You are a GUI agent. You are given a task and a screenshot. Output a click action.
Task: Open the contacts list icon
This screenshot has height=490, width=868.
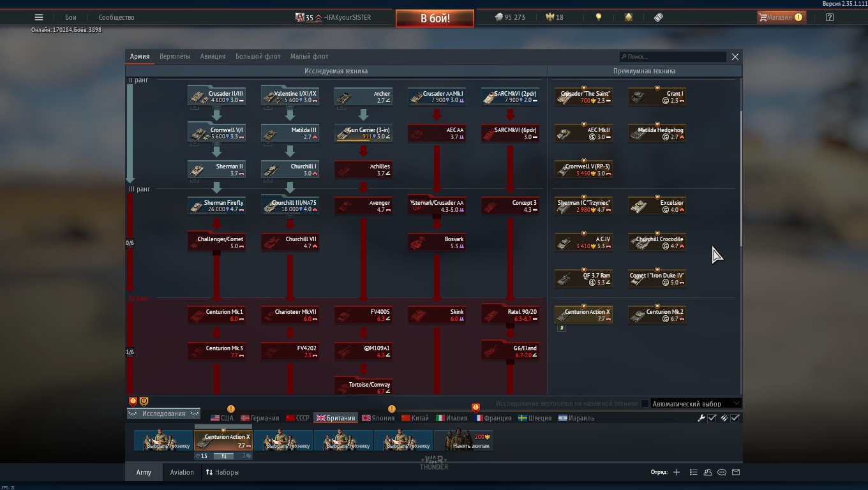(708, 472)
